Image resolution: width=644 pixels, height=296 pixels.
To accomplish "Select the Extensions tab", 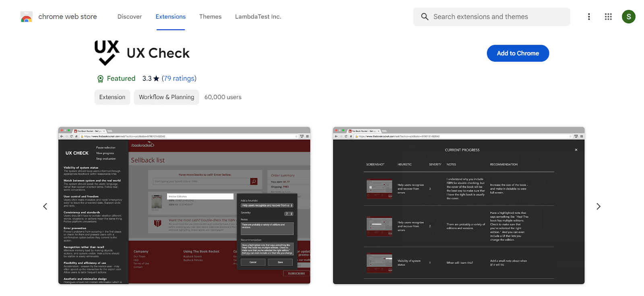I will pyautogui.click(x=171, y=17).
